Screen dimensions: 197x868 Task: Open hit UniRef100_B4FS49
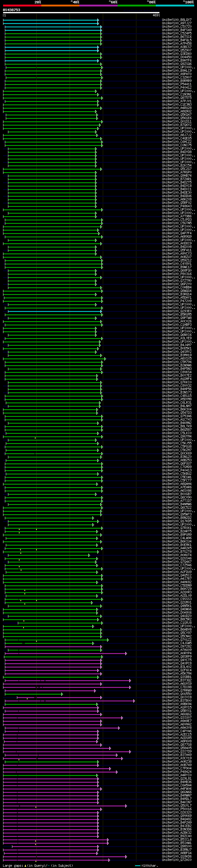177,30
